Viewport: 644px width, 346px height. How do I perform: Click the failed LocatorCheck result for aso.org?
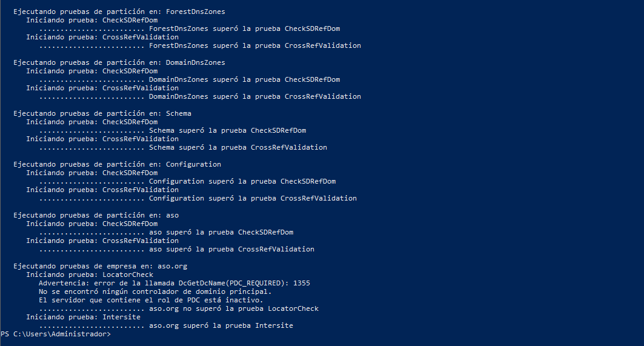[233, 308]
